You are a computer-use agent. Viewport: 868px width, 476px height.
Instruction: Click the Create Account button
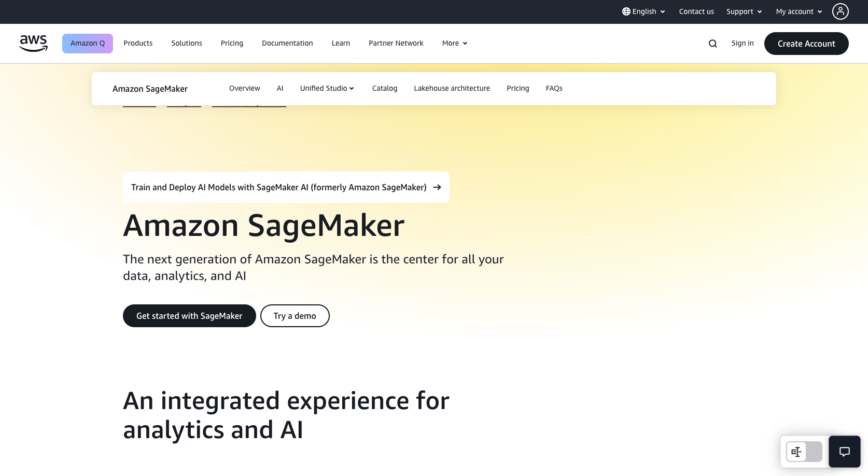tap(806, 44)
